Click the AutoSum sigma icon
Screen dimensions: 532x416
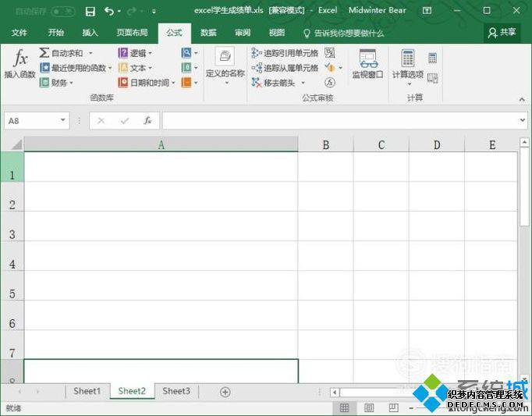[x=44, y=53]
